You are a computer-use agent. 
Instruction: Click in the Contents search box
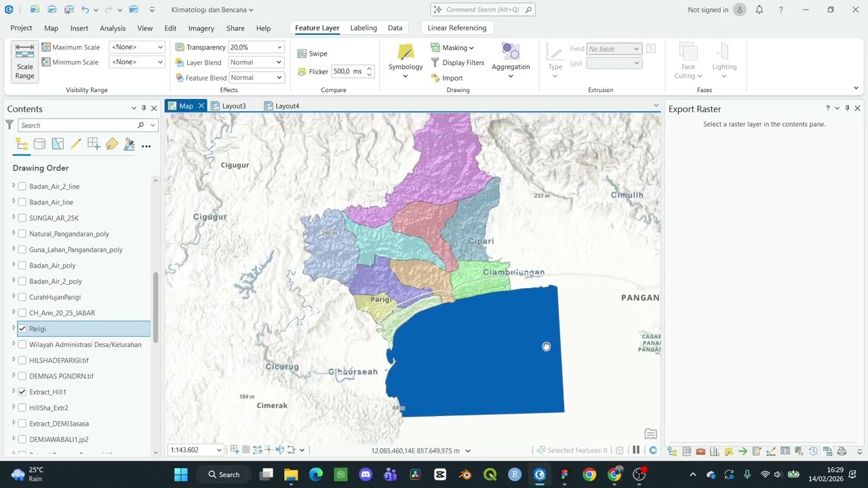coord(79,125)
